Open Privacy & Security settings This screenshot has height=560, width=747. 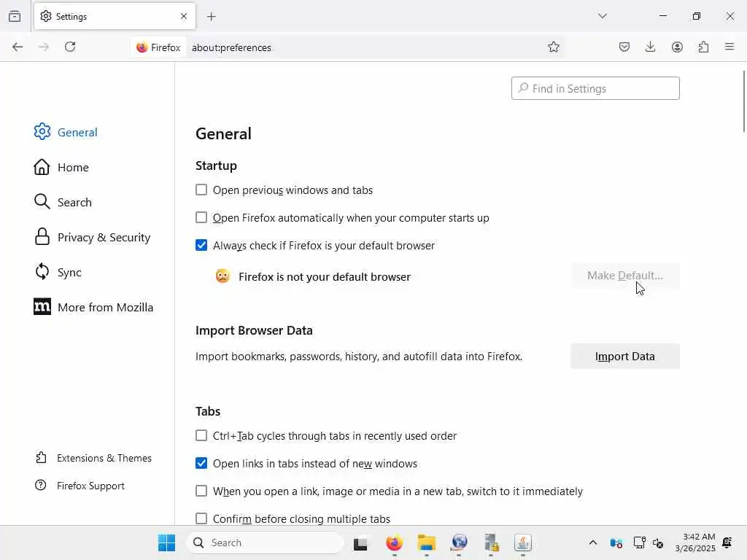(x=93, y=237)
